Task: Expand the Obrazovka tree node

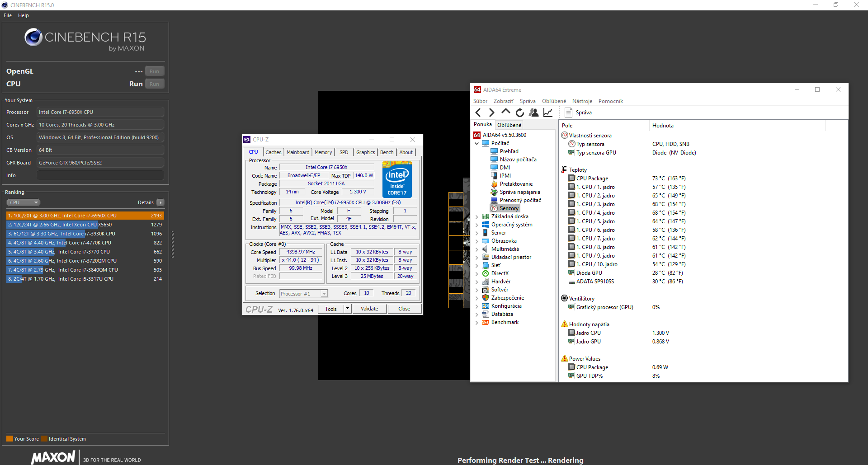Action: (x=476, y=241)
